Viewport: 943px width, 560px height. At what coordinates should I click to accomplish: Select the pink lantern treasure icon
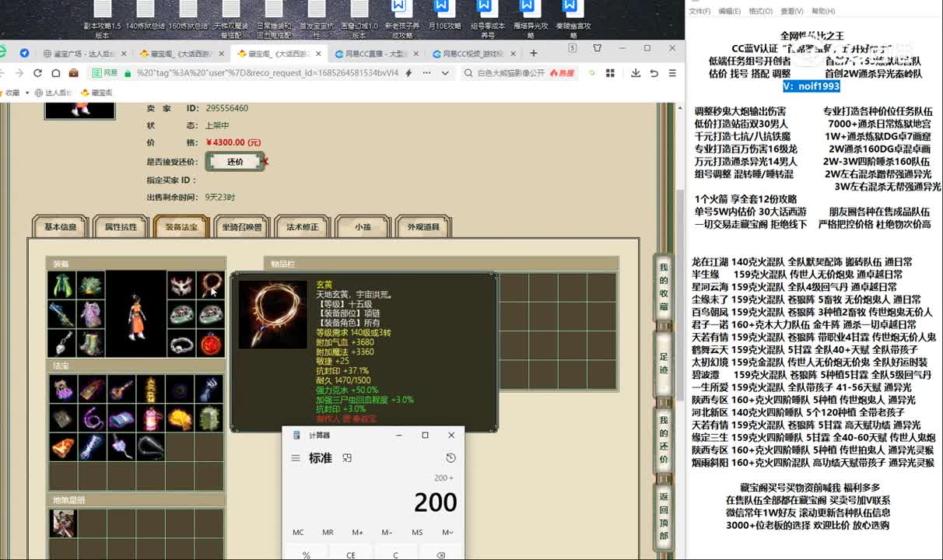(x=151, y=418)
